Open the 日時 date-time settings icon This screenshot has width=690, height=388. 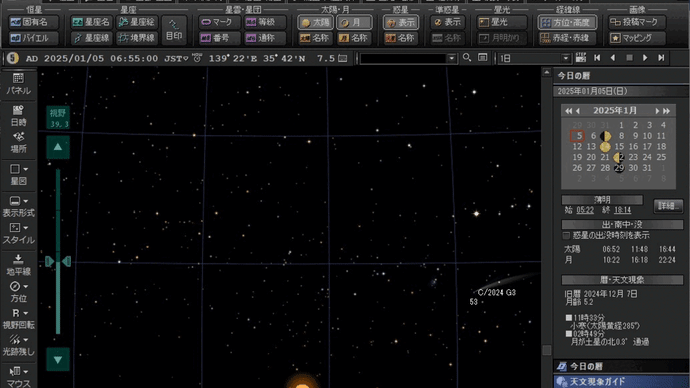18,115
